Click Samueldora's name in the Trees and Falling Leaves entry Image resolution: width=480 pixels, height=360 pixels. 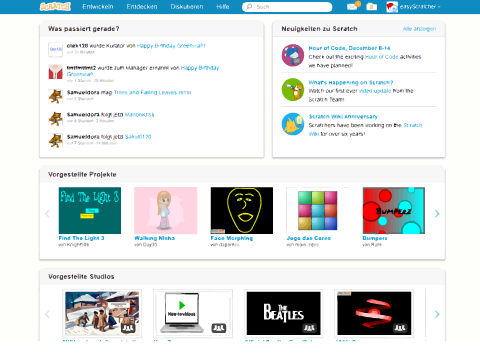[83, 92]
